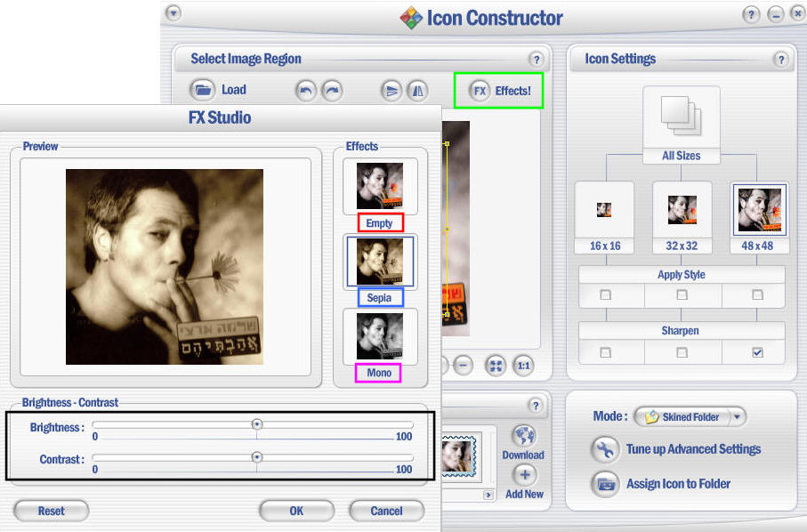
Task: Click OK in FX Studio
Action: 296,511
